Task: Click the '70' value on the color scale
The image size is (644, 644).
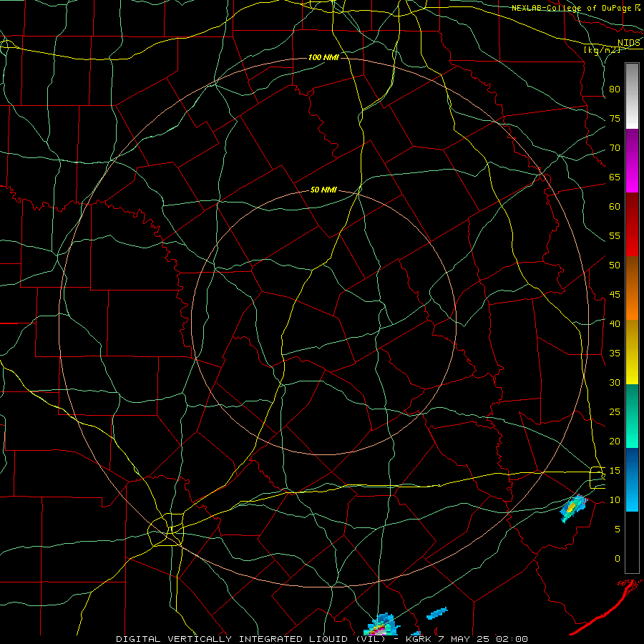Action: (x=615, y=148)
